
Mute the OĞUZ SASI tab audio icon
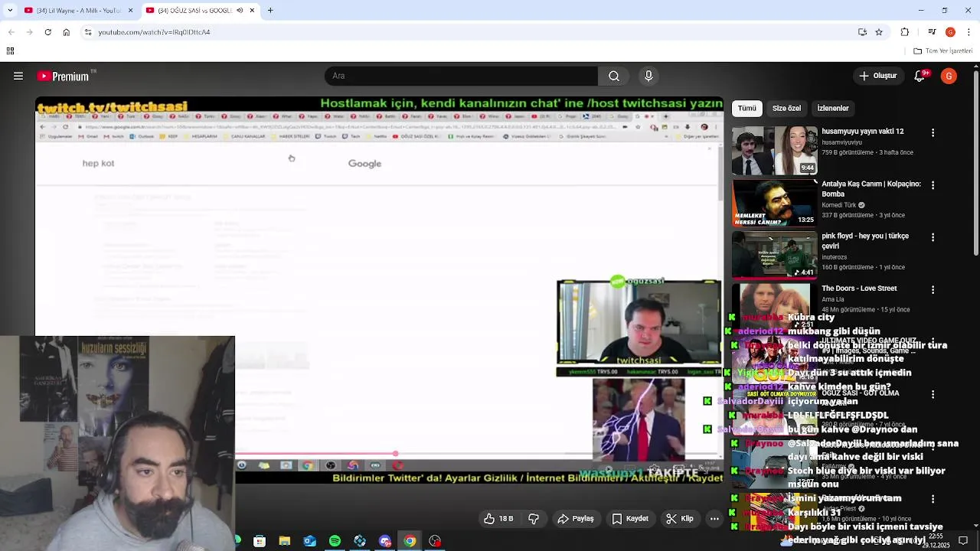[240, 11]
